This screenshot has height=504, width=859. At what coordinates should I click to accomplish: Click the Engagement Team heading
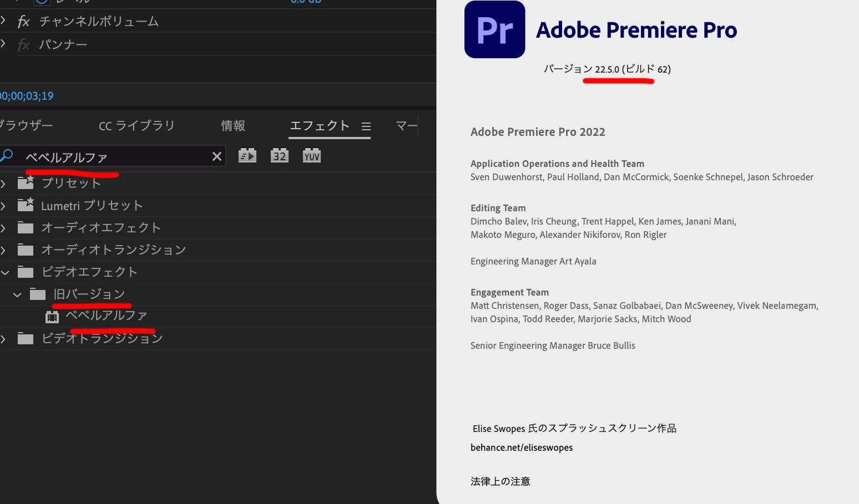509,292
